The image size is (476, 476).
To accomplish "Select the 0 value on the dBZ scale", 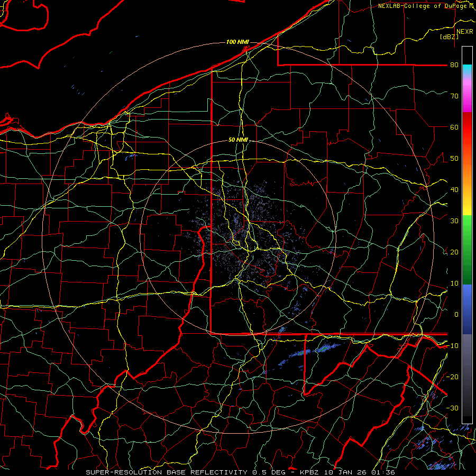I will coord(456,315).
